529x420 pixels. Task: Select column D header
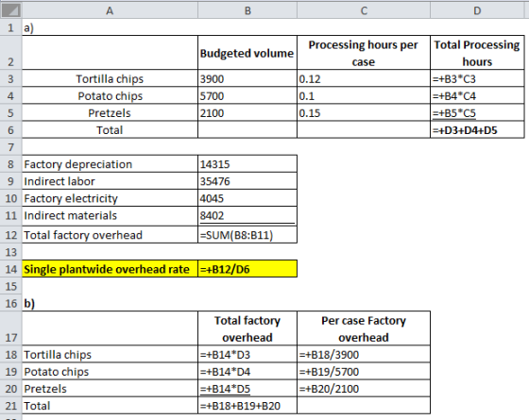point(477,10)
